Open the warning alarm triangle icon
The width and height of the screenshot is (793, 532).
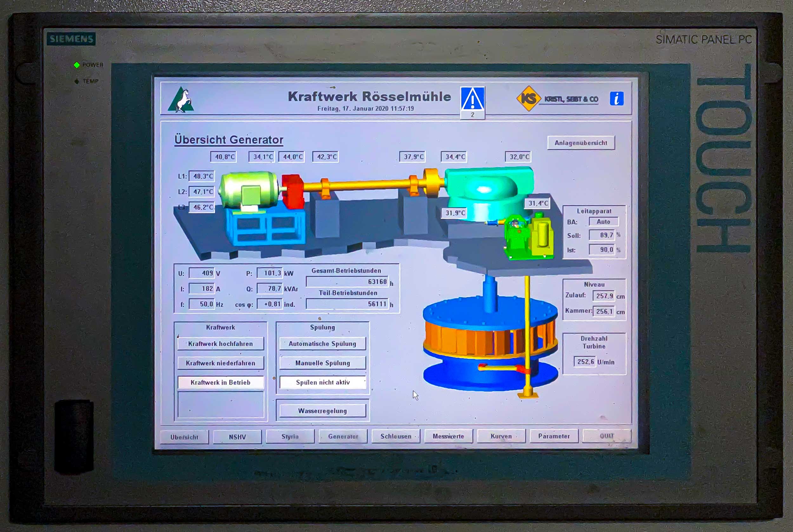click(473, 99)
